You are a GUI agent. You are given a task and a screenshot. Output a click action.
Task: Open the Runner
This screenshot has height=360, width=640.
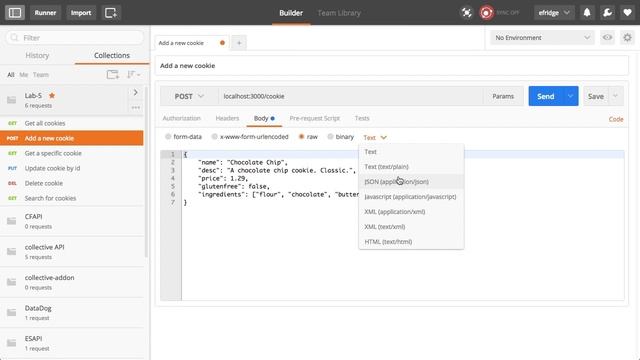click(45, 13)
